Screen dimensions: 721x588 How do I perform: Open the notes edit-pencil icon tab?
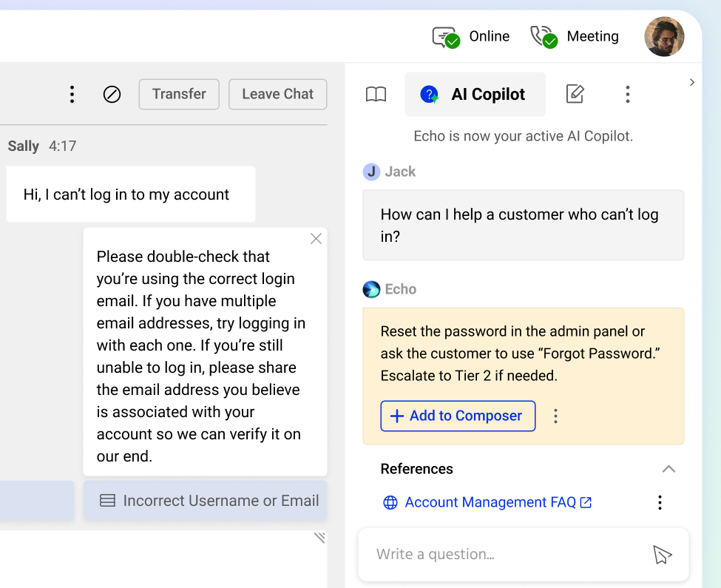point(575,94)
